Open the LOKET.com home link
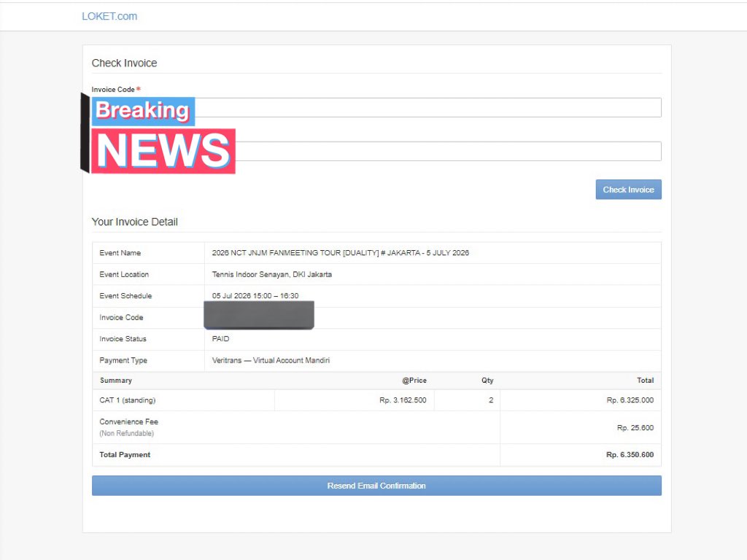Image resolution: width=747 pixels, height=560 pixels. coord(109,16)
